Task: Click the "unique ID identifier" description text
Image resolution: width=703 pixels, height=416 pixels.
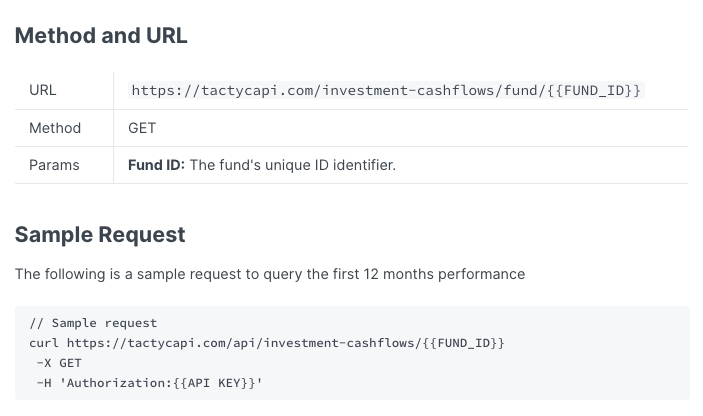Action: coord(328,165)
